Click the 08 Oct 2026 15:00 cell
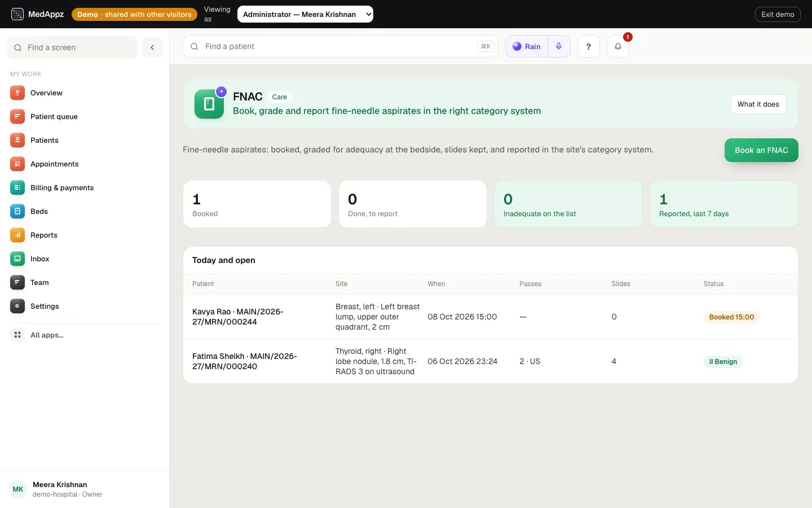Screen dimensions: 812x508 [x=462, y=317]
